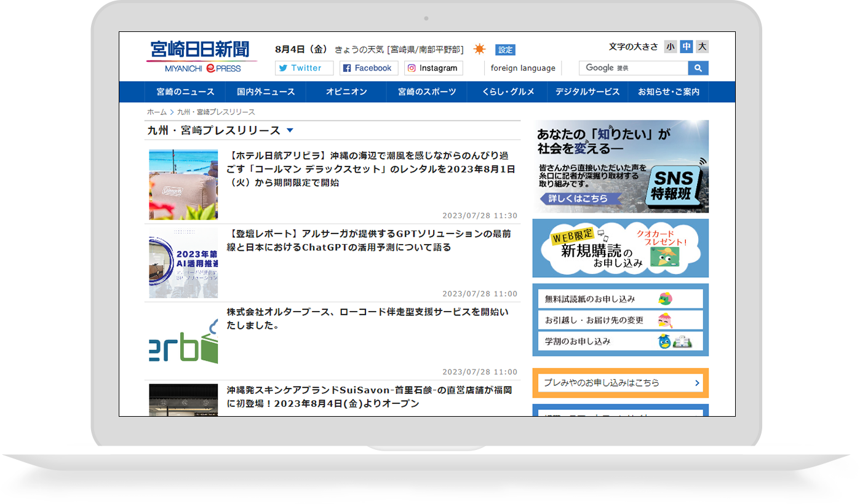Click きょうの天気 weather label
This screenshot has width=860, height=504.
coord(359,49)
